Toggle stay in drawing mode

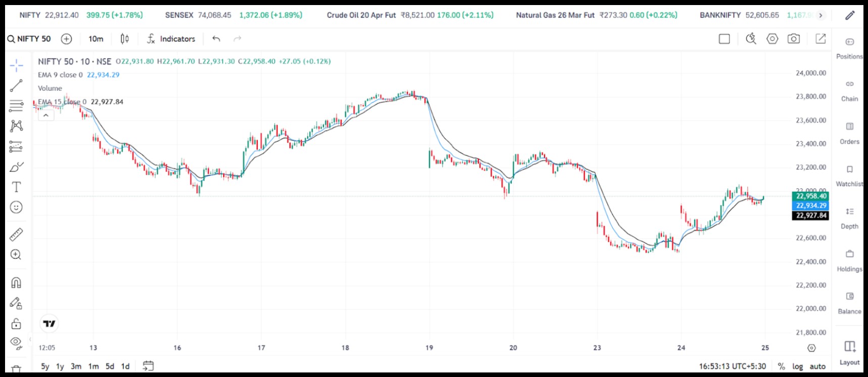[16, 303]
